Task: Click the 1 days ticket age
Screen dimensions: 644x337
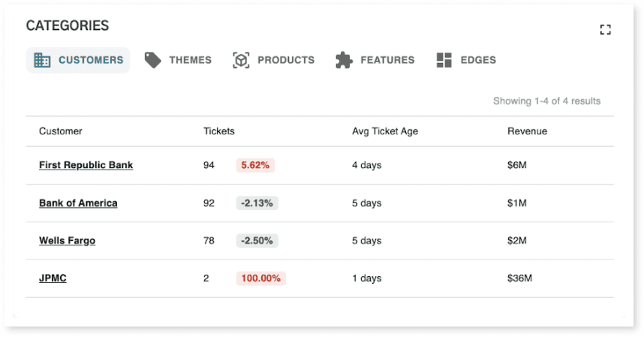Action: 366,278
